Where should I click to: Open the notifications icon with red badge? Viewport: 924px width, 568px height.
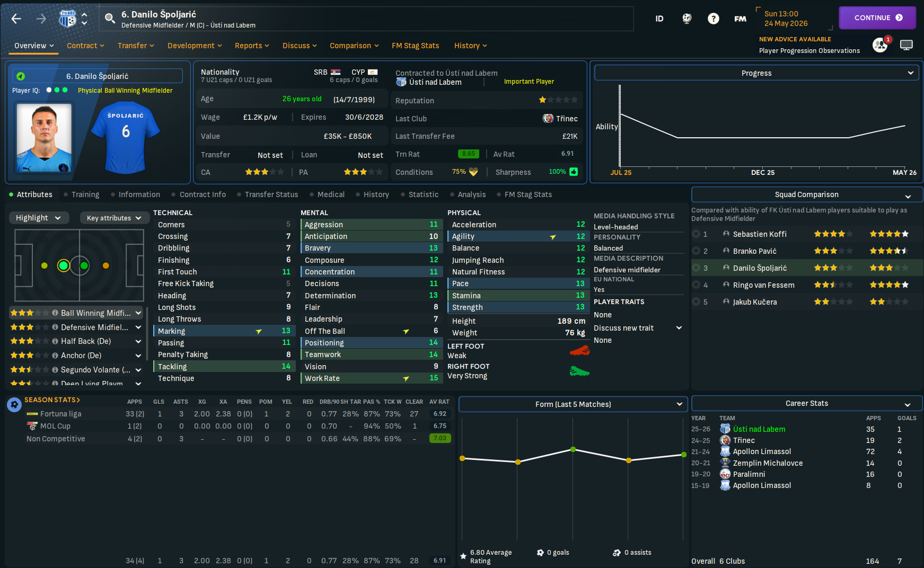coord(881,45)
